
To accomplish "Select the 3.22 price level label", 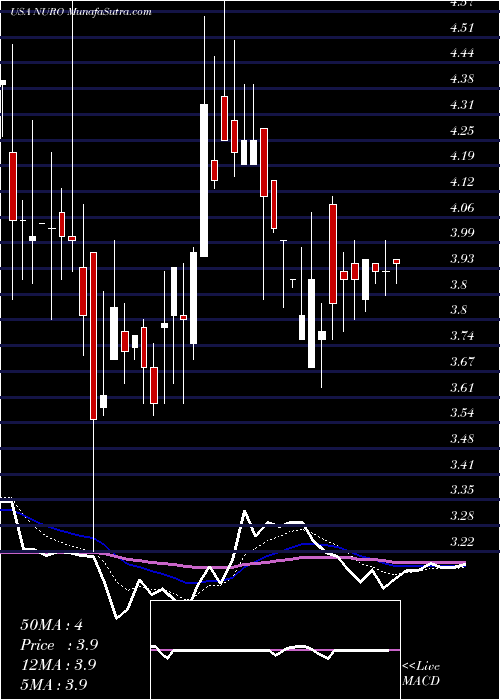I will (x=461, y=541).
